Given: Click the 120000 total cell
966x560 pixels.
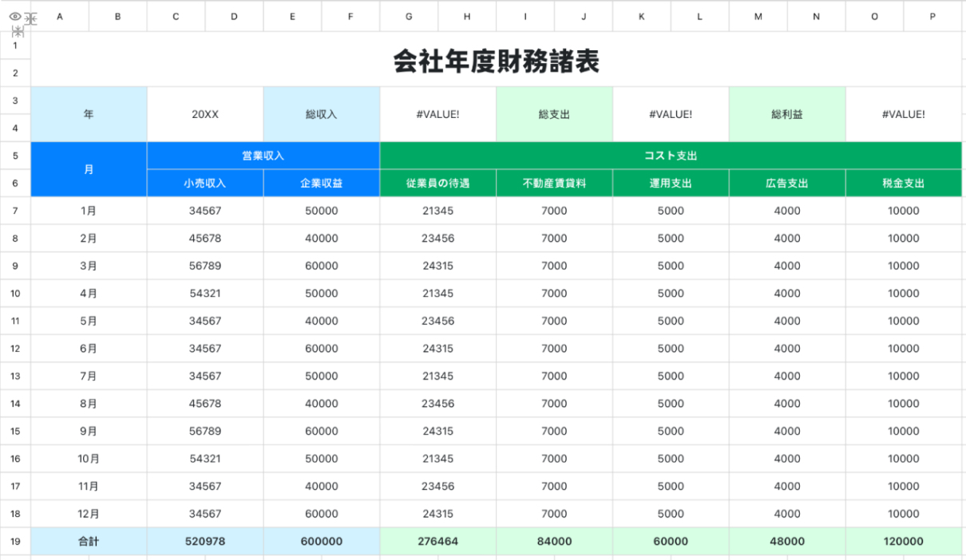Looking at the screenshot, I should 904,541.
